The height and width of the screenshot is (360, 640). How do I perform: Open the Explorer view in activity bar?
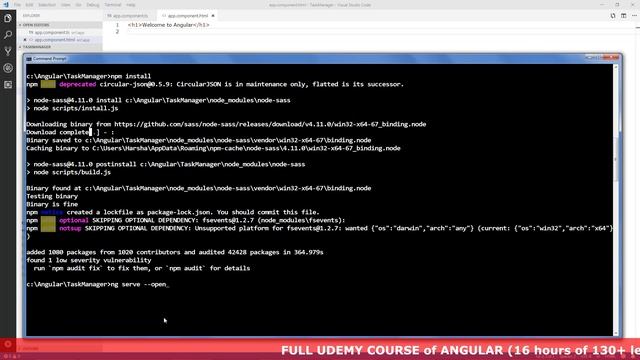8,18
